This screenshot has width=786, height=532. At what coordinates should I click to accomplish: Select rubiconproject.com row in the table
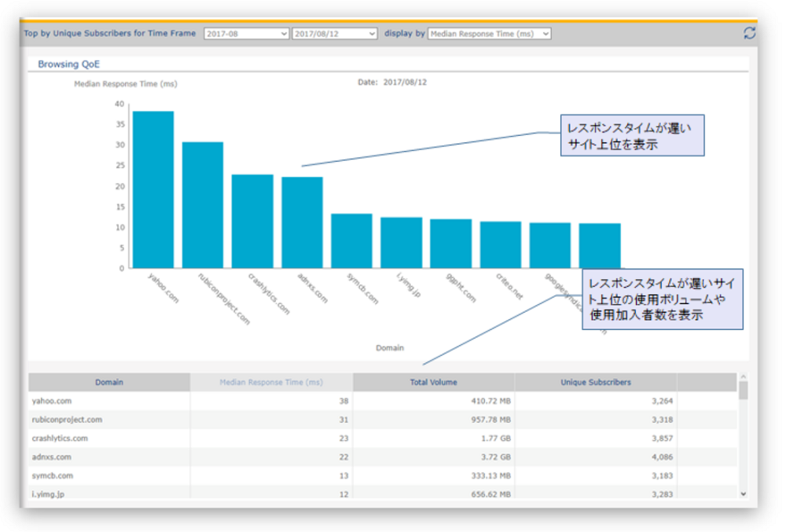[x=383, y=420]
